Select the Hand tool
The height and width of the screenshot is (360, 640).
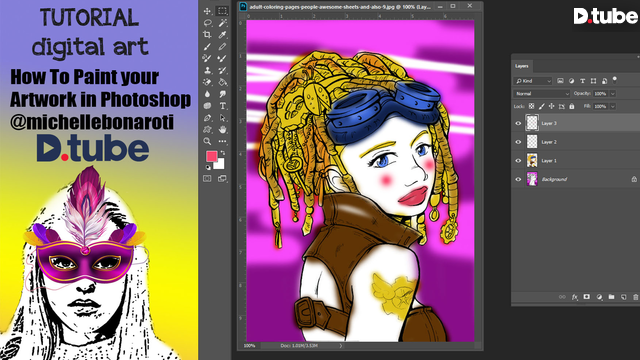[x=222, y=130]
